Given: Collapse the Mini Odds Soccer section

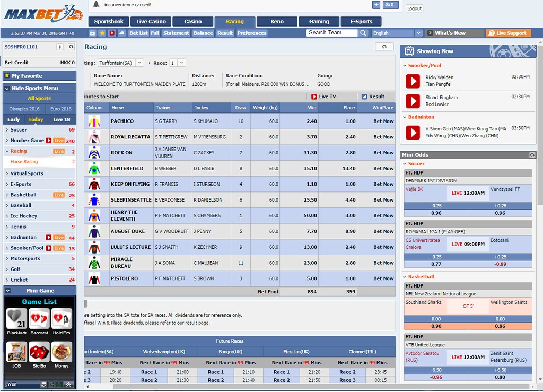Looking at the screenshot, I should point(405,164).
